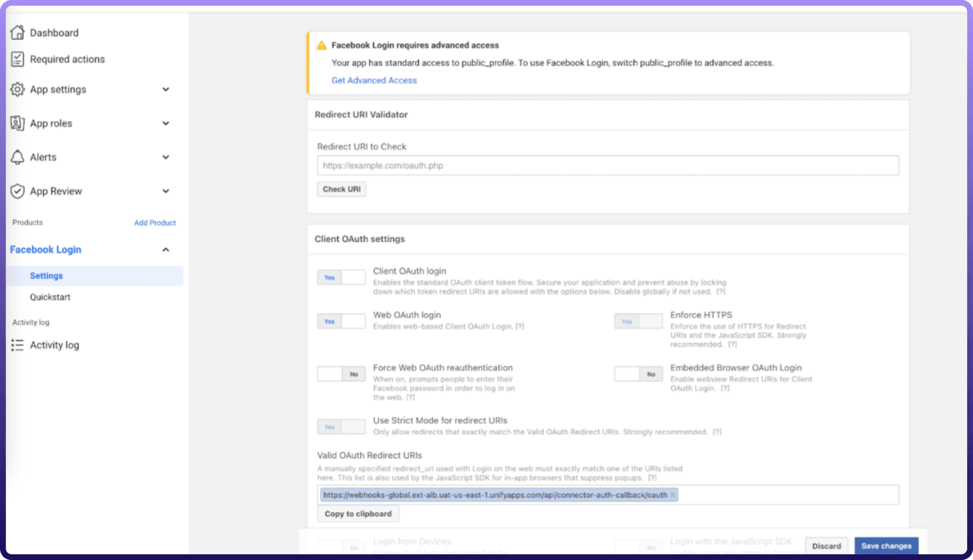Click the Alerts bell icon
Viewport: 973px width, 560px height.
point(17,157)
